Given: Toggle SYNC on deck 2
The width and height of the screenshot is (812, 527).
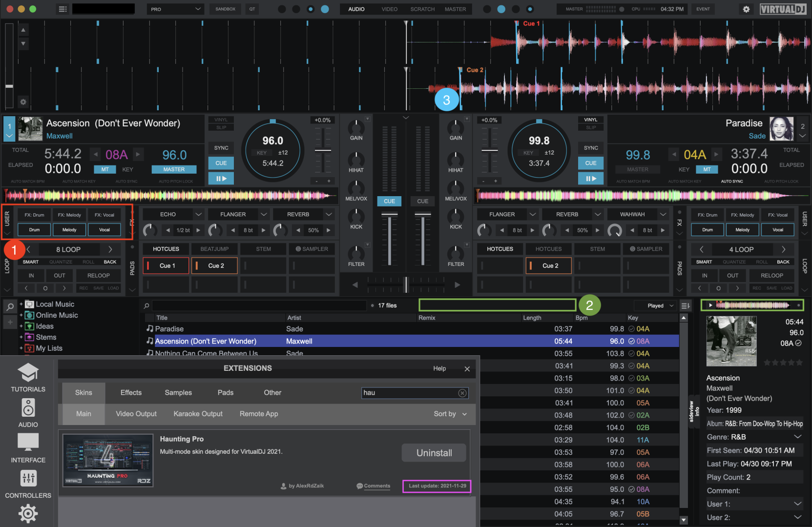Looking at the screenshot, I should pyautogui.click(x=591, y=148).
